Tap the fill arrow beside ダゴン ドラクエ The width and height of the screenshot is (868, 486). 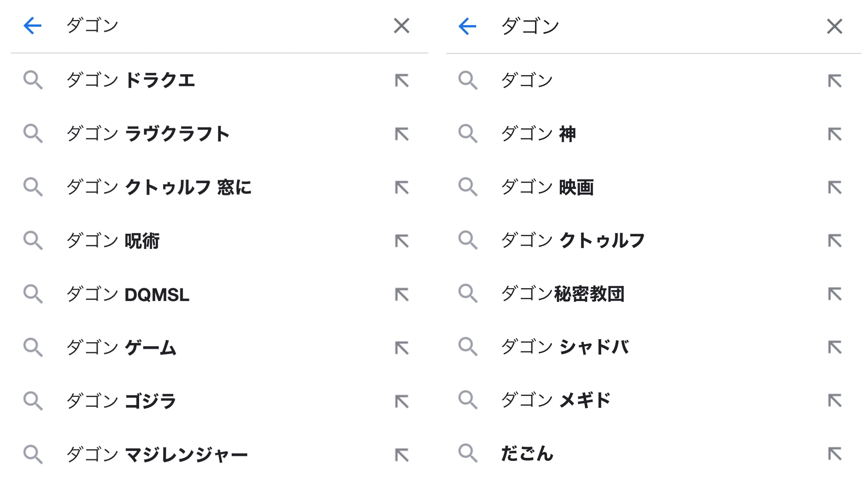tap(402, 81)
